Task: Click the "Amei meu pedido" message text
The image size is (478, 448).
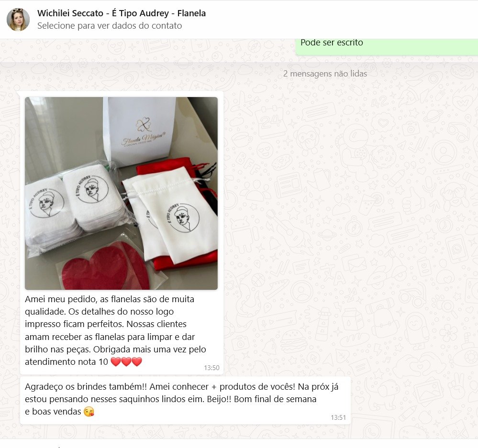Action: tap(115, 330)
